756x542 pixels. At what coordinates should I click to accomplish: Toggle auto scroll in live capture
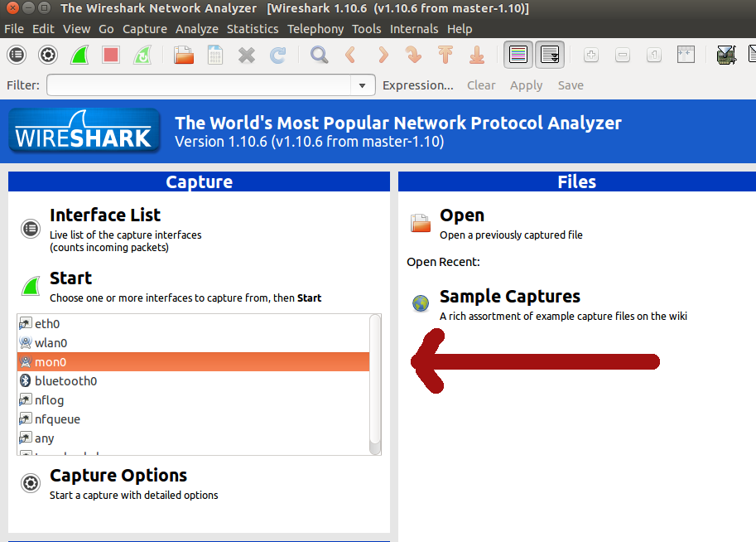[549, 56]
